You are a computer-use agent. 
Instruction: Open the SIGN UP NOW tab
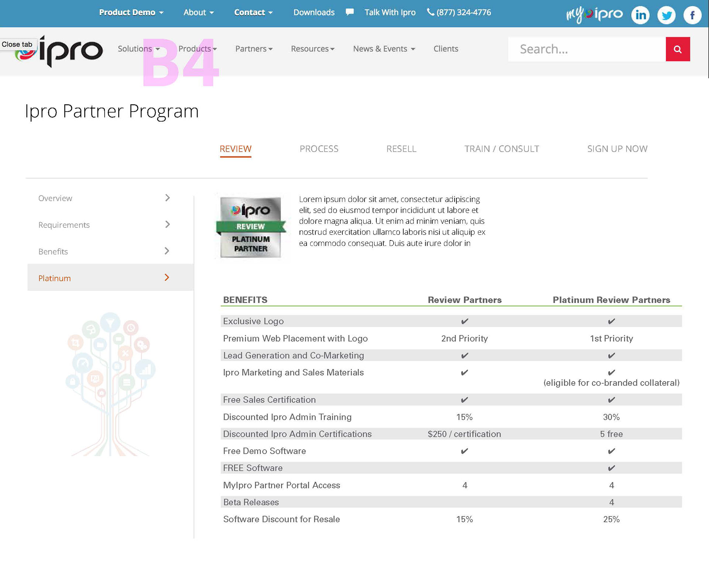617,149
